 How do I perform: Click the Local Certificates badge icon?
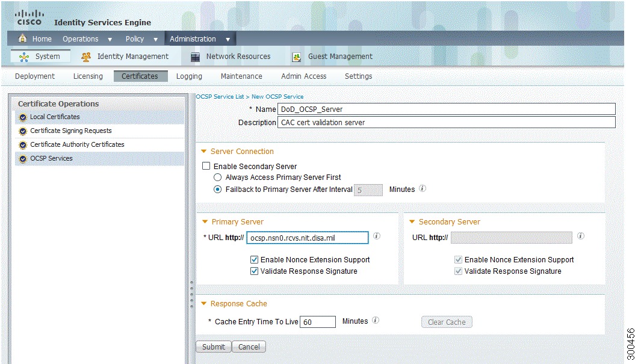(23, 117)
